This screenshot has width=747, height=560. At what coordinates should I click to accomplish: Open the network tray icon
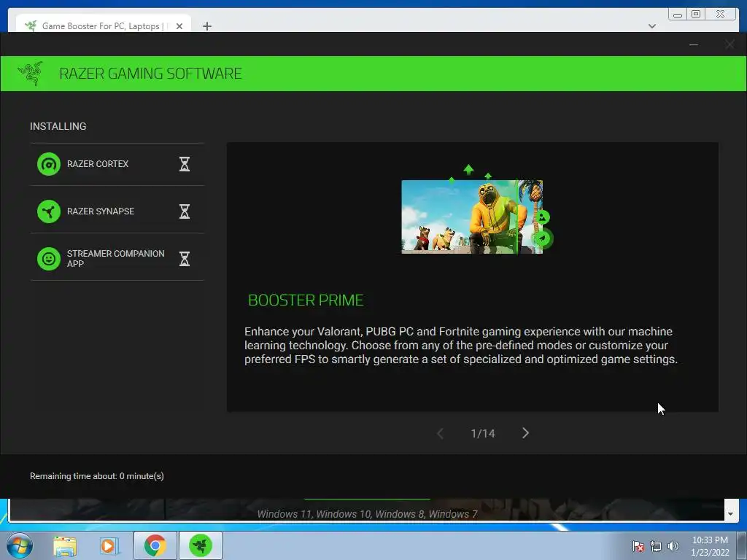tap(656, 546)
